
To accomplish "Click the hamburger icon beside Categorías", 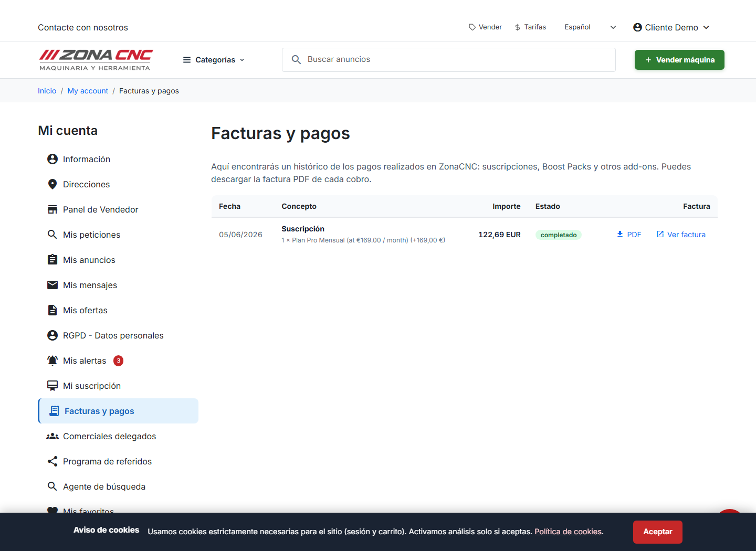I will pyautogui.click(x=187, y=60).
